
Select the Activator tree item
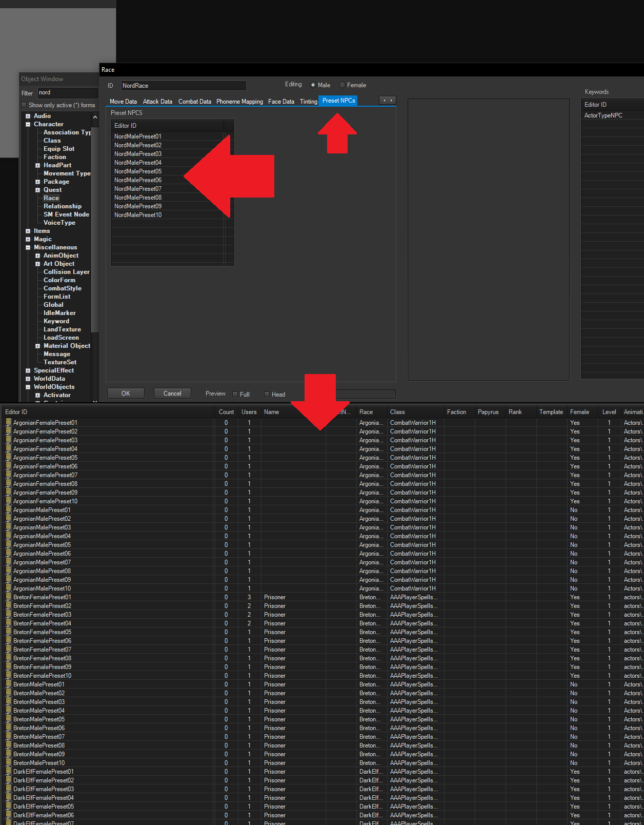57,395
